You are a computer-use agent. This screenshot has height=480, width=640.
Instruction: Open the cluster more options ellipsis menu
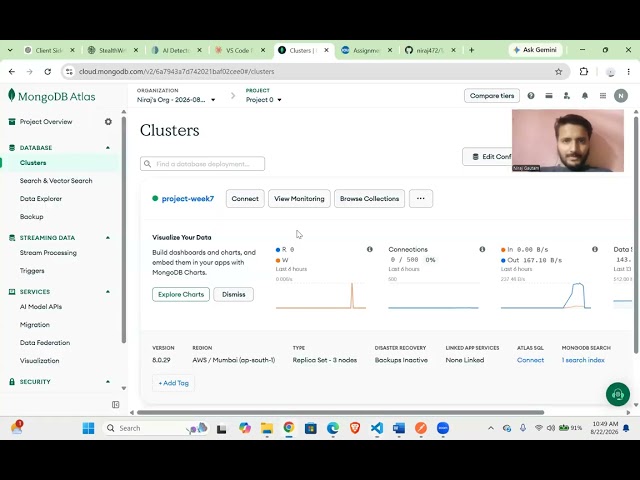[x=421, y=198]
